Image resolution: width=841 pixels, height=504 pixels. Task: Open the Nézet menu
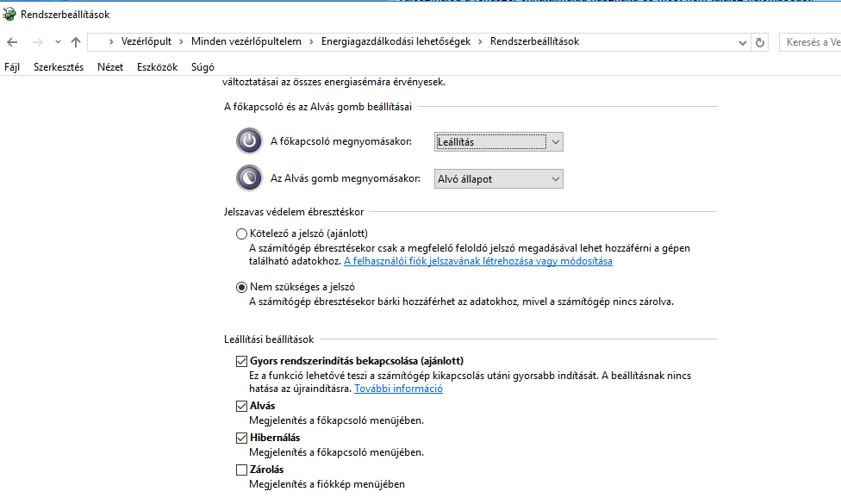click(110, 67)
